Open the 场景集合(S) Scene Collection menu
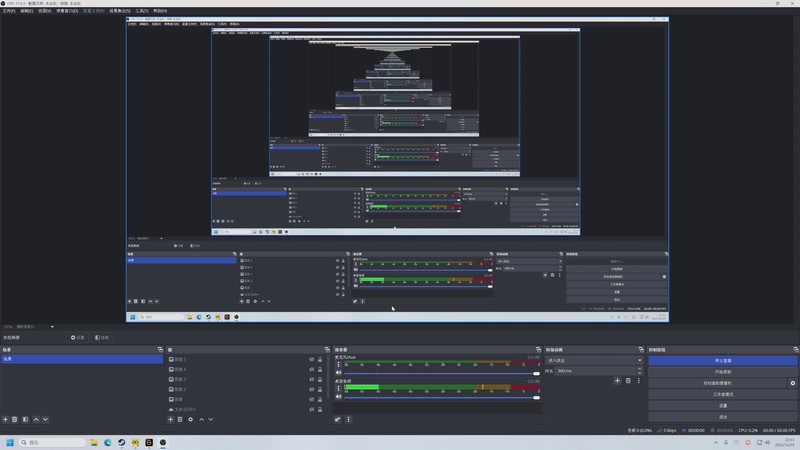The height and width of the screenshot is (450, 800). [120, 11]
